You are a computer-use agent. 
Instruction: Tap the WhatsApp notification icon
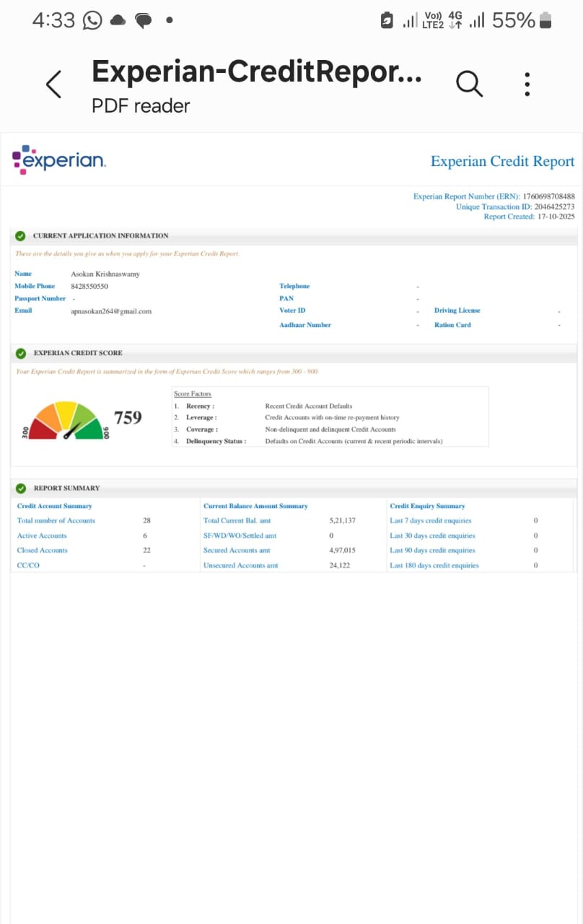[92, 20]
